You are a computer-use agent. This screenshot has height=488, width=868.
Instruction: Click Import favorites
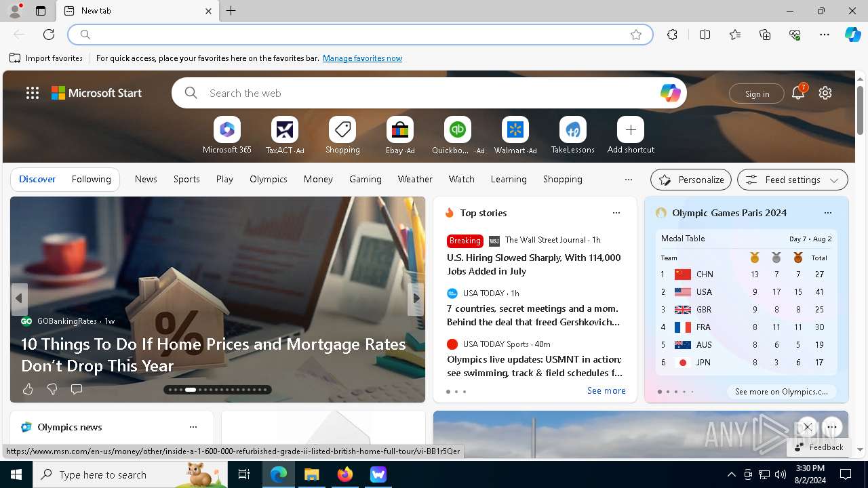pos(46,58)
